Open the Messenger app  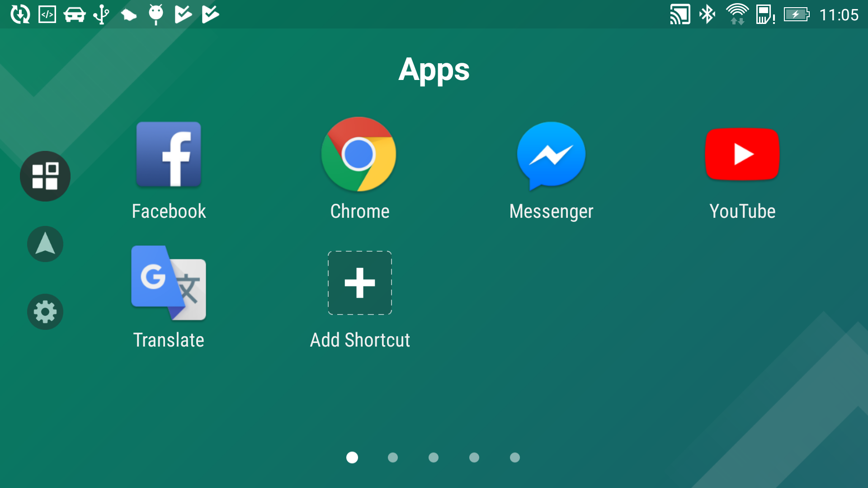pos(551,155)
